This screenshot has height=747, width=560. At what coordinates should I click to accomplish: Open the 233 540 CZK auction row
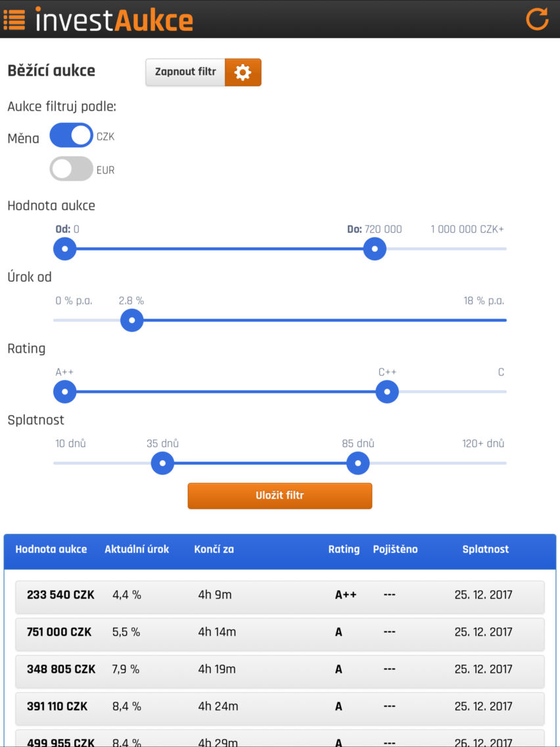(x=279, y=598)
